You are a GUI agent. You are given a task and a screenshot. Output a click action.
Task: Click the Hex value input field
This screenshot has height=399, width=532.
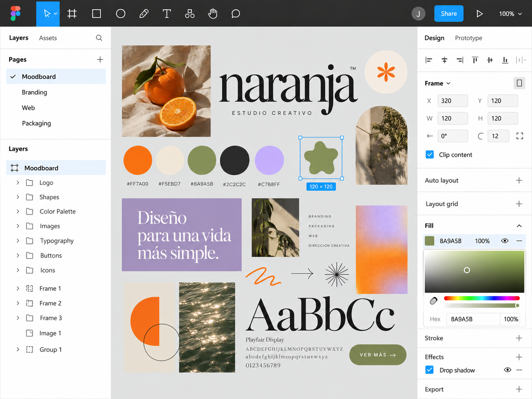pos(473,319)
